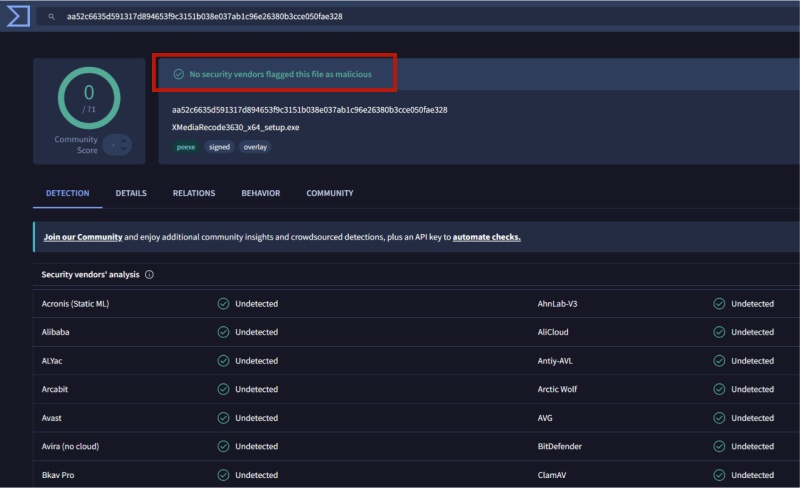Viewport: 800px width, 488px height.
Task: Select the file hash below the banner
Action: coord(310,110)
